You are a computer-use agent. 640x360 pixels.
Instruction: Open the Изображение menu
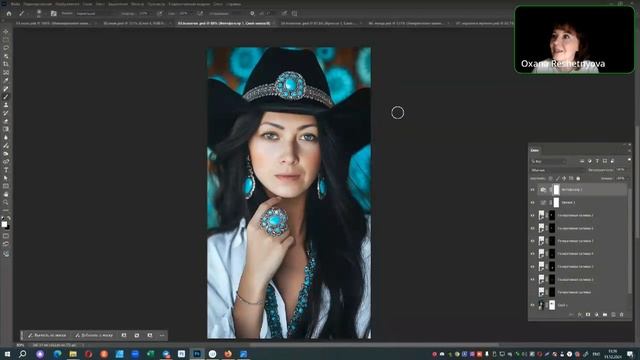67,4
